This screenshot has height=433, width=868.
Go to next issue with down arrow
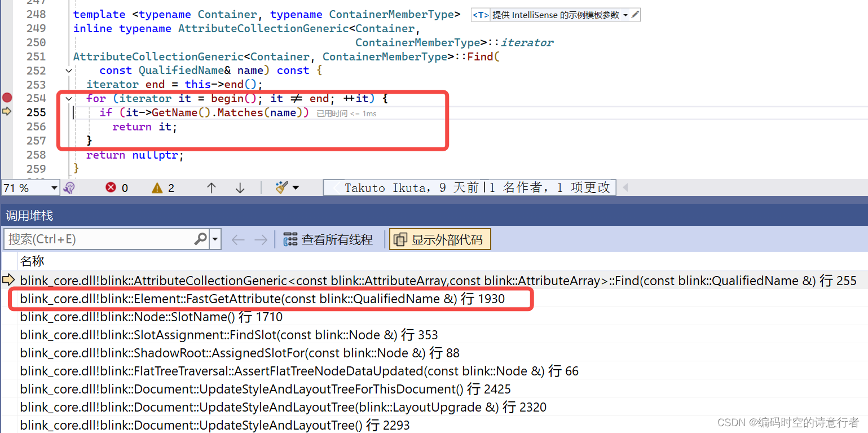(x=240, y=188)
